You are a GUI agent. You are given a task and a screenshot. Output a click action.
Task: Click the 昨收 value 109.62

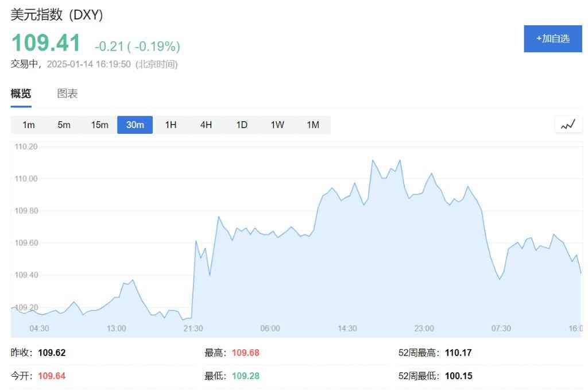click(x=52, y=353)
